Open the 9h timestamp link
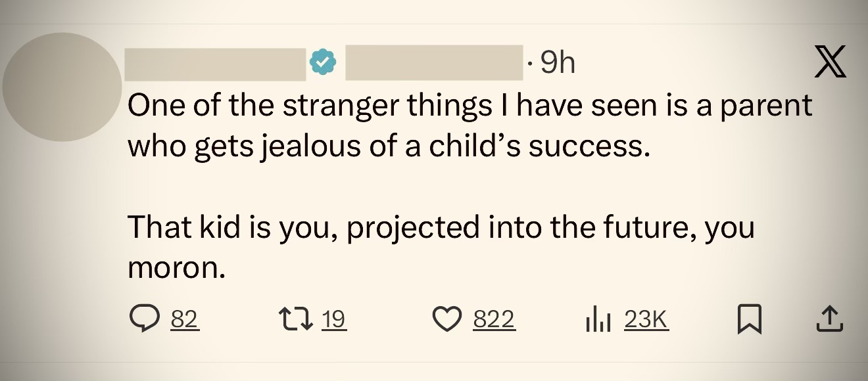 (x=557, y=63)
